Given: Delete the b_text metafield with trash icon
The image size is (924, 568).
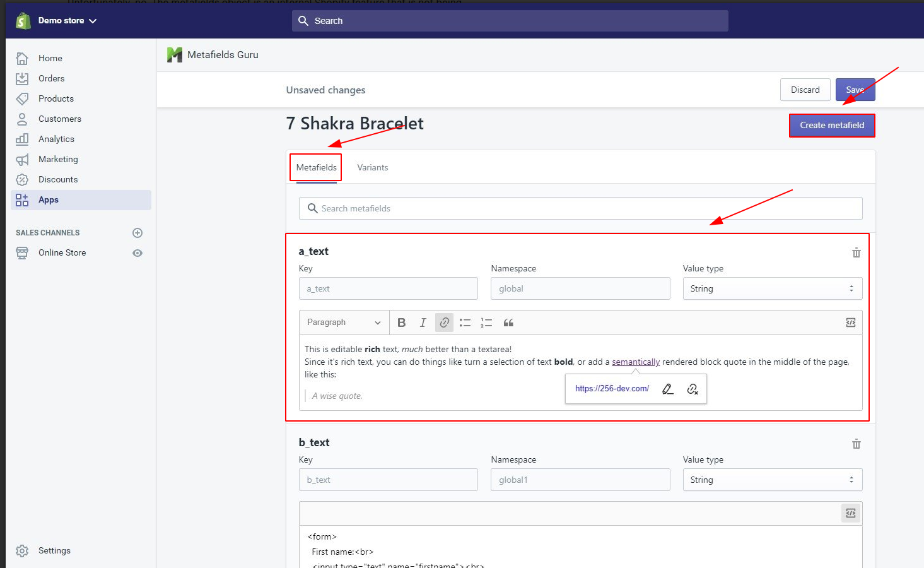Looking at the screenshot, I should tap(857, 444).
